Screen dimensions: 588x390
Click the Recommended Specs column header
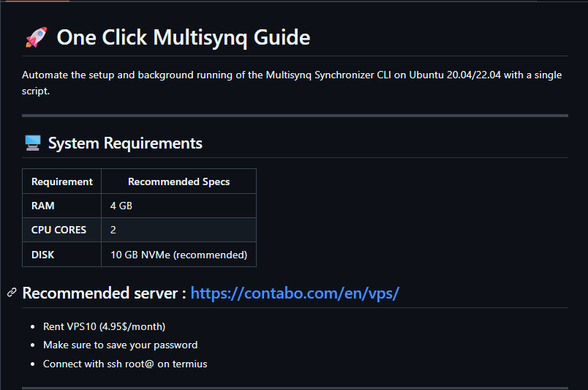179,181
